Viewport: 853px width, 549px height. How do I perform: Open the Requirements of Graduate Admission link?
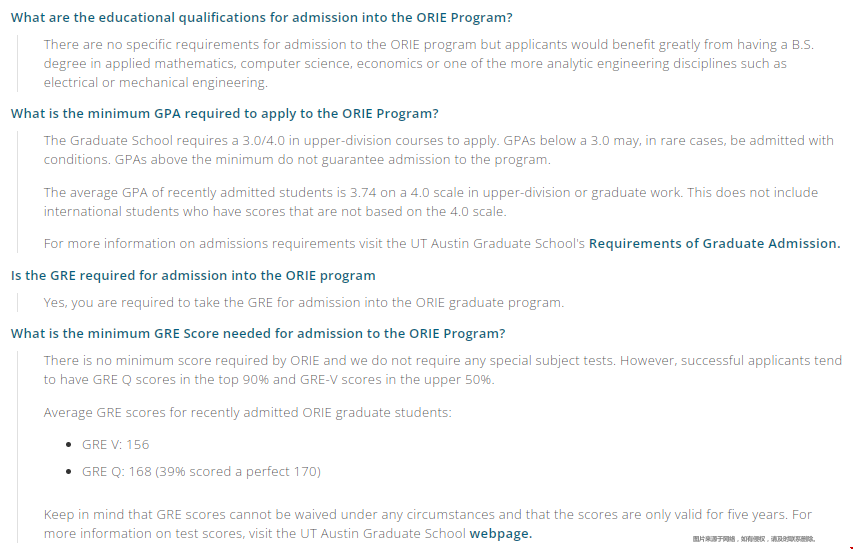(x=714, y=243)
